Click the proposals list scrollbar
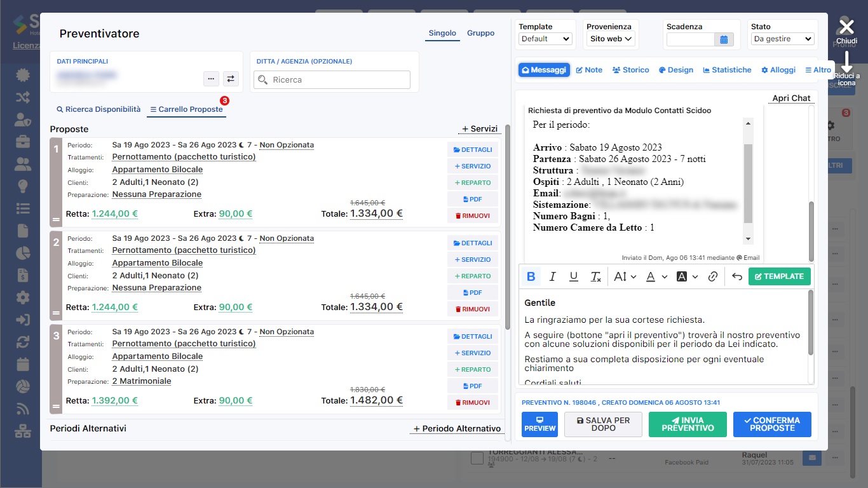The width and height of the screenshot is (868, 488). click(x=508, y=227)
